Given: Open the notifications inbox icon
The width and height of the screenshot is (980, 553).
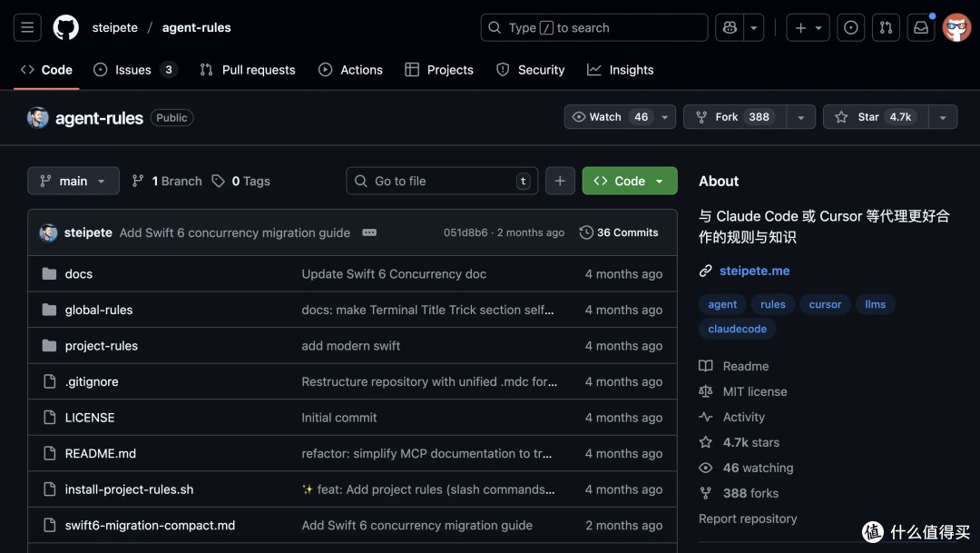Looking at the screenshot, I should (x=921, y=28).
